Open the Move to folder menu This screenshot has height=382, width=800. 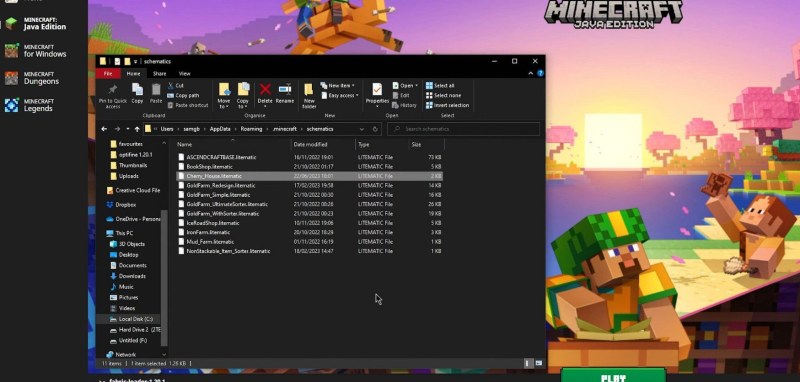224,95
